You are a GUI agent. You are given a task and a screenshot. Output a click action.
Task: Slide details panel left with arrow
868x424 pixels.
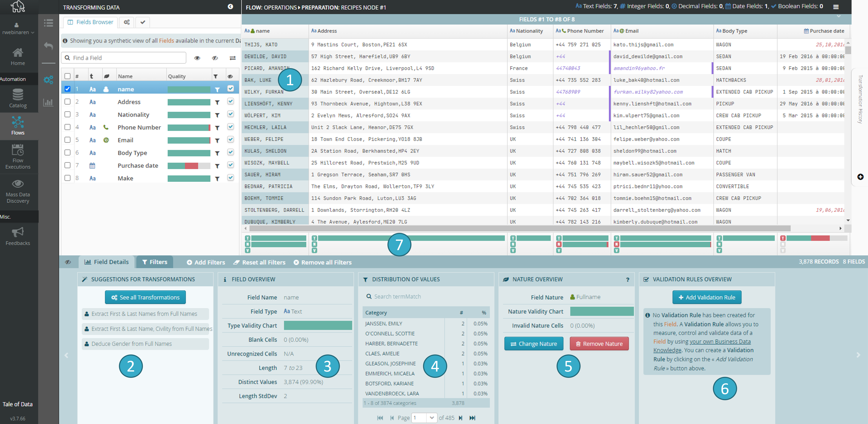[x=66, y=355]
